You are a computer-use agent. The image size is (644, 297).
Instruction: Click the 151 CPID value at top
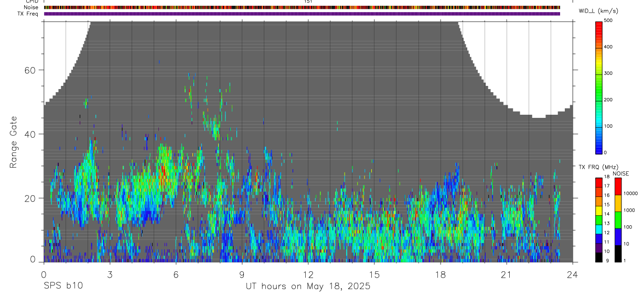pos(308,2)
